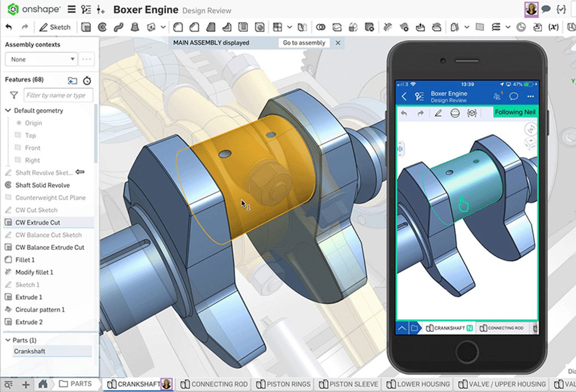Switch to the CONNECTING ROD tab
Screen dimensions: 576x392
click(x=214, y=384)
